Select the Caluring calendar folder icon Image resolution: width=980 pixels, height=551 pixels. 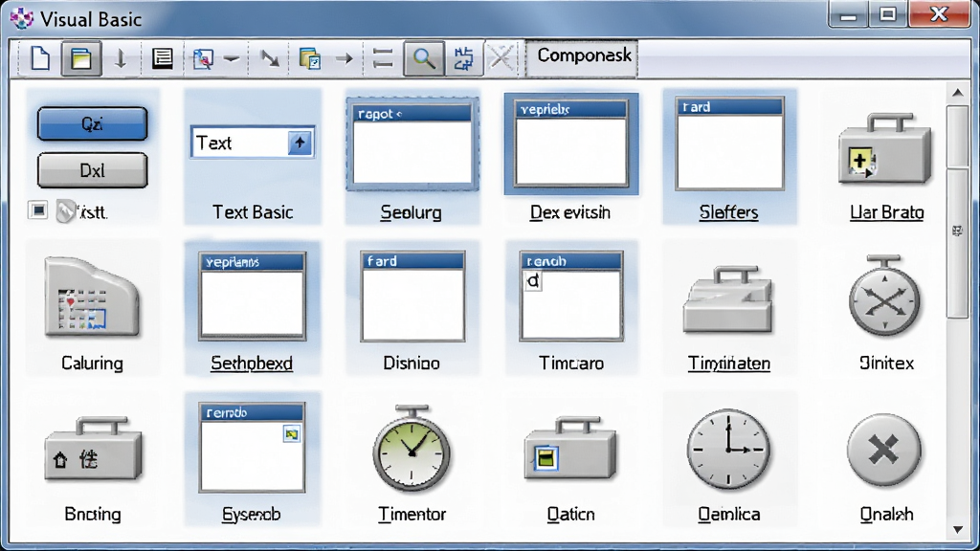coord(92,298)
